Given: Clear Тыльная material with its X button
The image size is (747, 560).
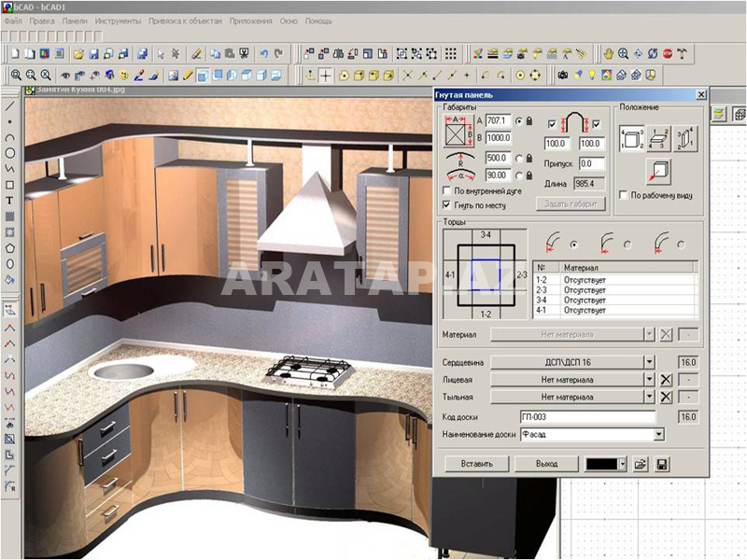Looking at the screenshot, I should point(666,397).
